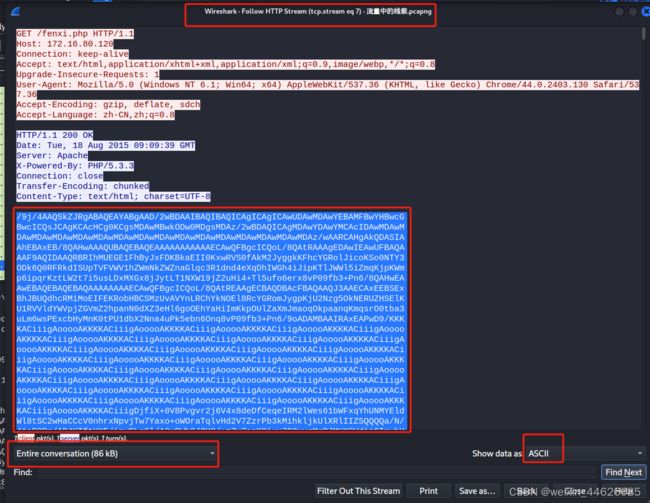Image resolution: width=650 pixels, height=503 pixels.
Task: Click the request line 'Connection: keep-alive'
Action: click(x=73, y=54)
